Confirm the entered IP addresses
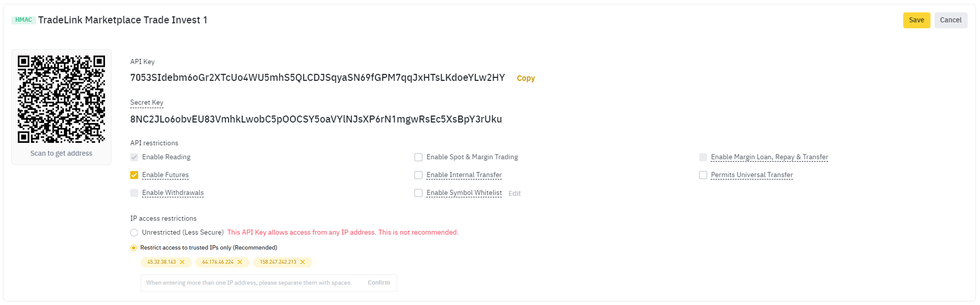Screen dimensions: 980x305 [x=379, y=283]
